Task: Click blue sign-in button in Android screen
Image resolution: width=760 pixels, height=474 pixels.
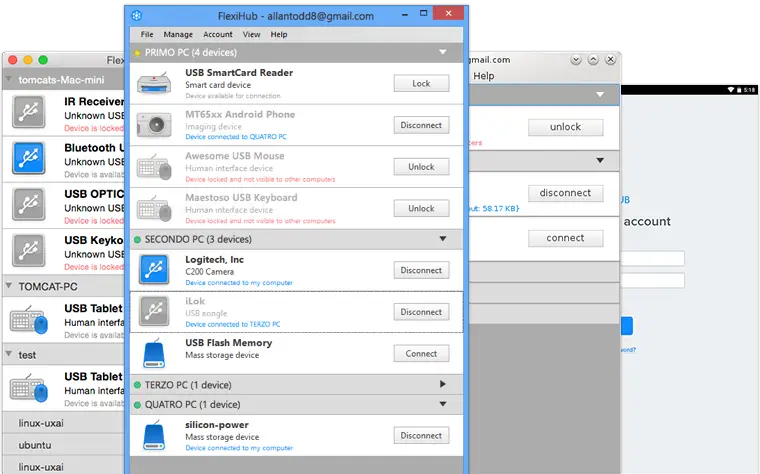Action: pyautogui.click(x=627, y=326)
